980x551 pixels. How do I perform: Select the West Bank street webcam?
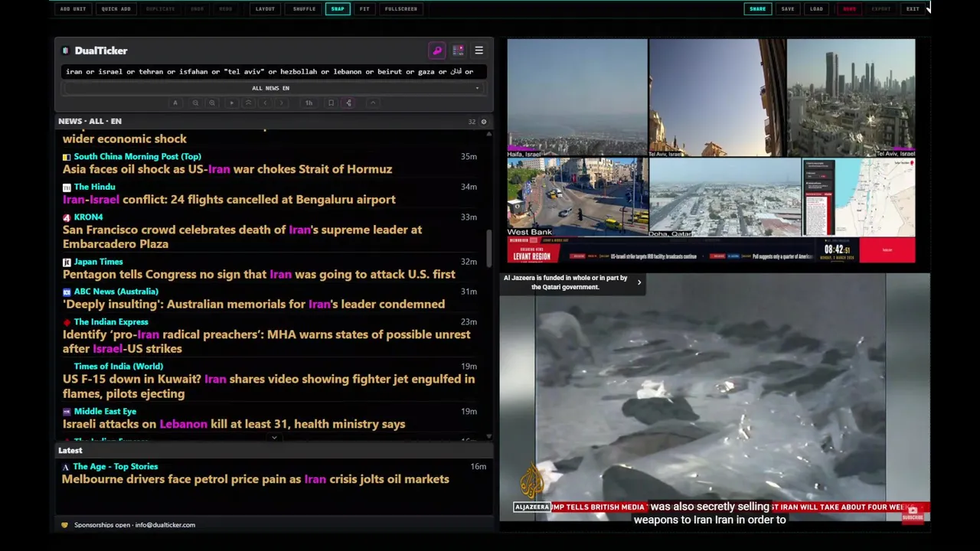tap(577, 197)
